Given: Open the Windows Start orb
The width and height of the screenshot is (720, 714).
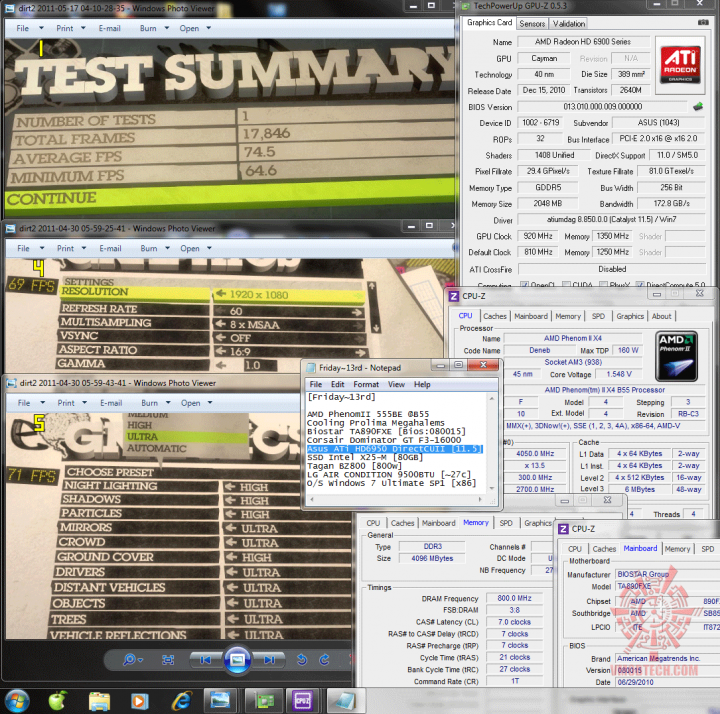Looking at the screenshot, I should click(17, 701).
